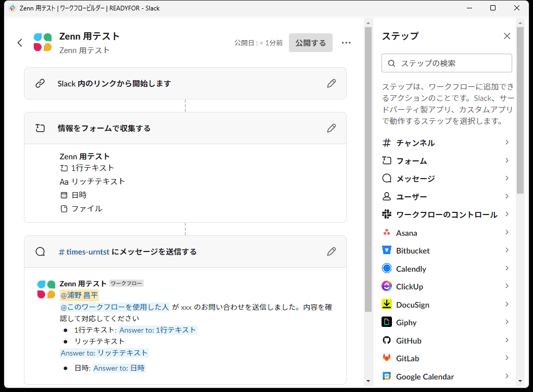The width and height of the screenshot is (533, 392).
Task: Click the Bitbucket app icon
Action: (x=387, y=250)
